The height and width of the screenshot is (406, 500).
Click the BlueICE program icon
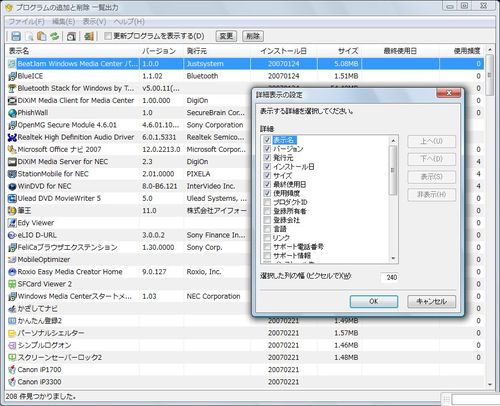tap(12, 76)
